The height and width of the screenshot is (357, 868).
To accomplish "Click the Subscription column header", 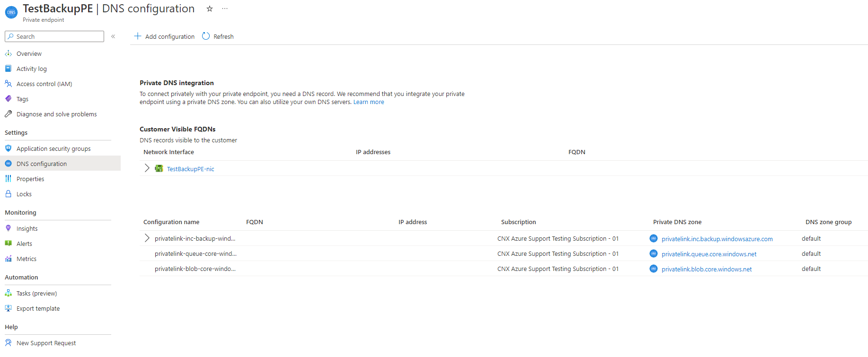I will (x=518, y=222).
